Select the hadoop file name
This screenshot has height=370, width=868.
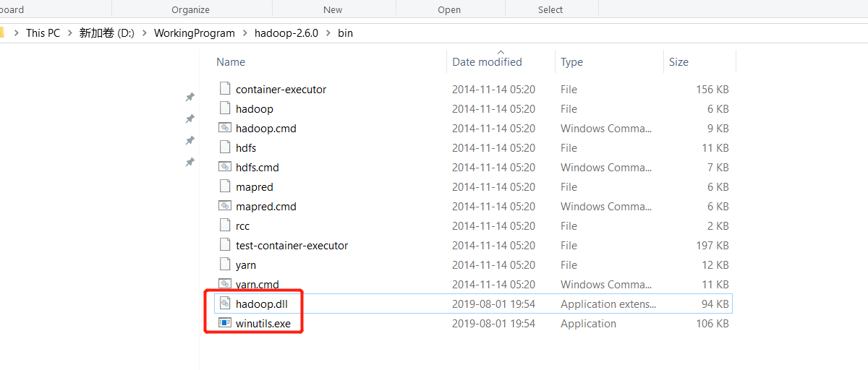(255, 109)
